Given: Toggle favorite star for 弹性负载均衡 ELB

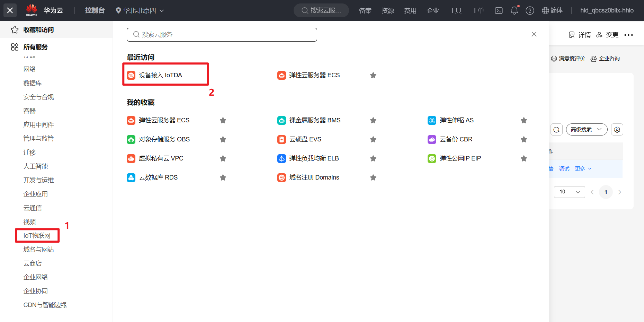Looking at the screenshot, I should [373, 158].
